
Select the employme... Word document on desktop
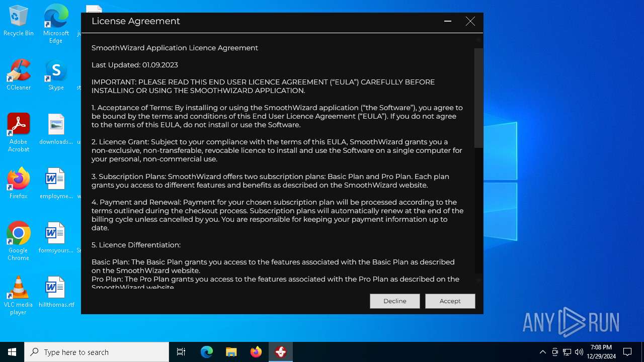56,184
